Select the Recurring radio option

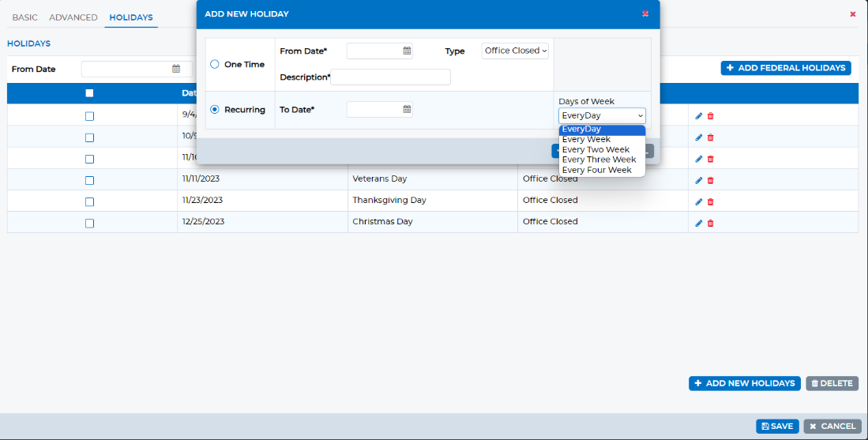point(215,110)
